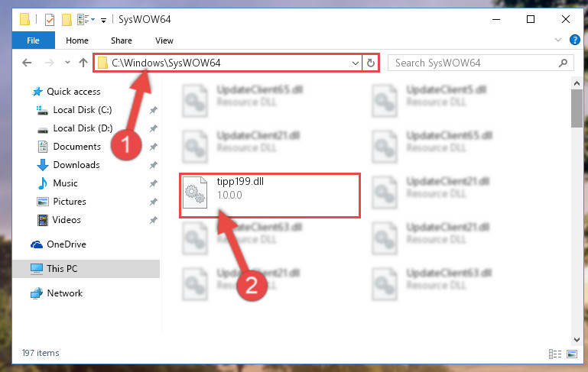588x372 pixels.
Task: Click the Properties icon in quick access toolbar
Action: (x=50, y=20)
